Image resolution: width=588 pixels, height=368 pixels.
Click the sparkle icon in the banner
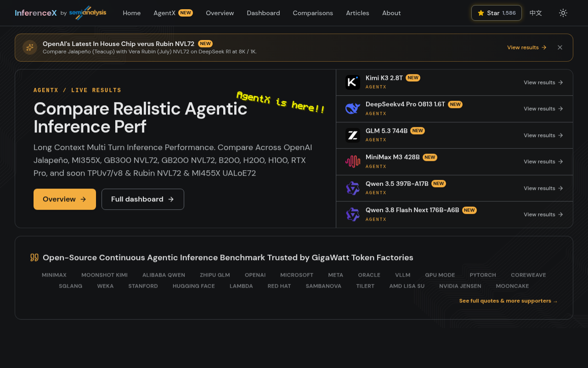[x=30, y=47]
